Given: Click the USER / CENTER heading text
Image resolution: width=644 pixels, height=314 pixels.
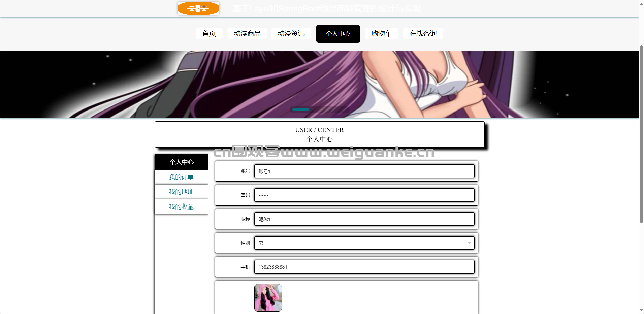Looking at the screenshot, I should [319, 130].
